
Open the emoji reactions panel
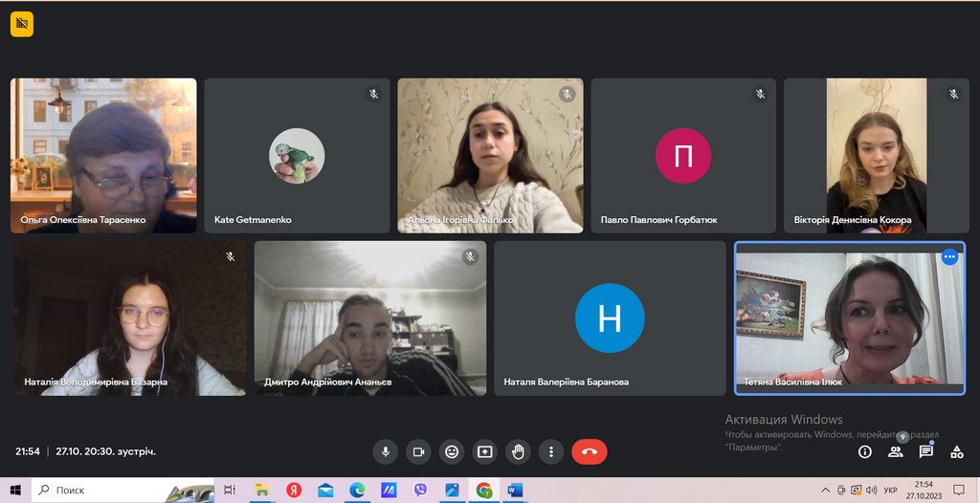click(x=452, y=451)
